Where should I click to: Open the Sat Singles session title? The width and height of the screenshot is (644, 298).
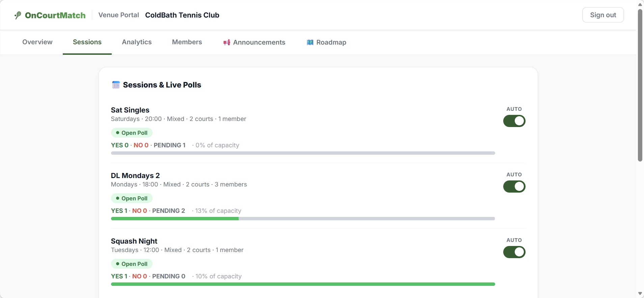click(130, 110)
